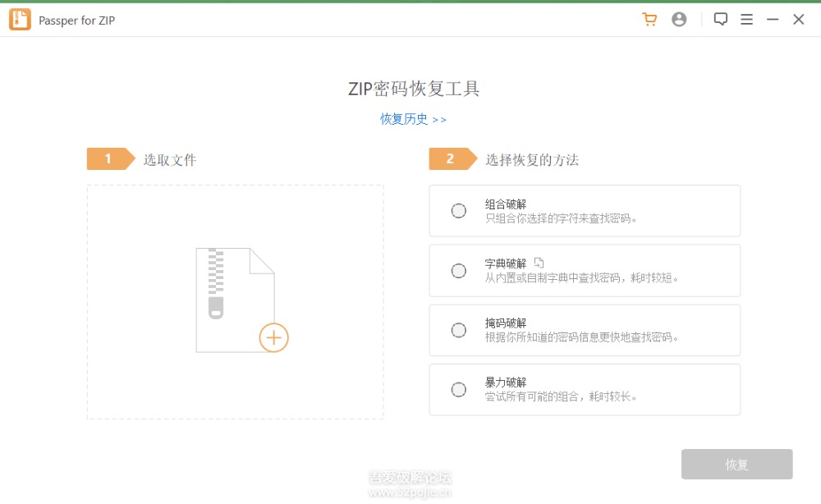The image size is (821, 504).
Task: Click the orange plus add-file icon
Action: tap(273, 337)
